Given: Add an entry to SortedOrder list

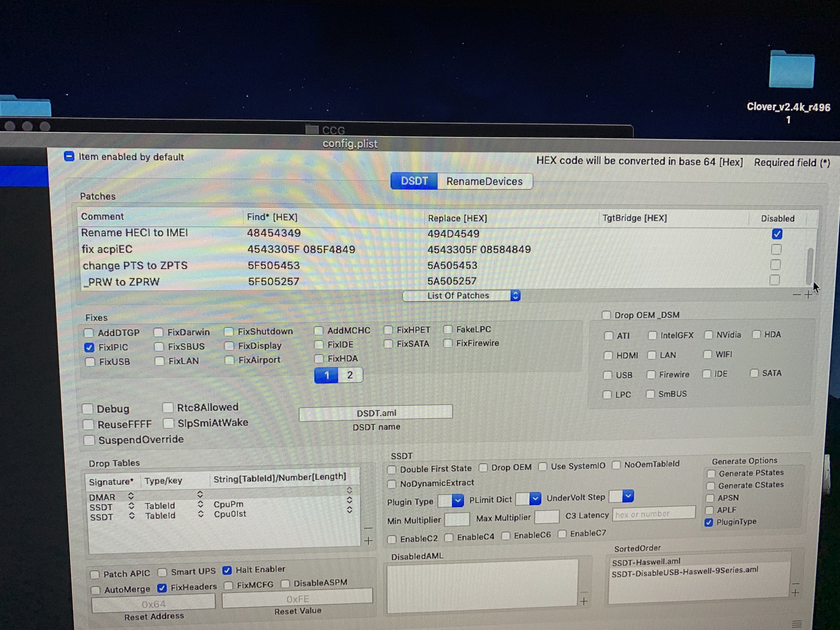Looking at the screenshot, I should [795, 592].
